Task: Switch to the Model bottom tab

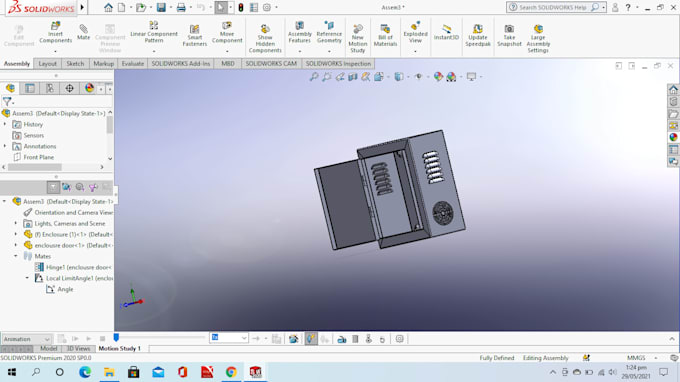Action: (49, 349)
